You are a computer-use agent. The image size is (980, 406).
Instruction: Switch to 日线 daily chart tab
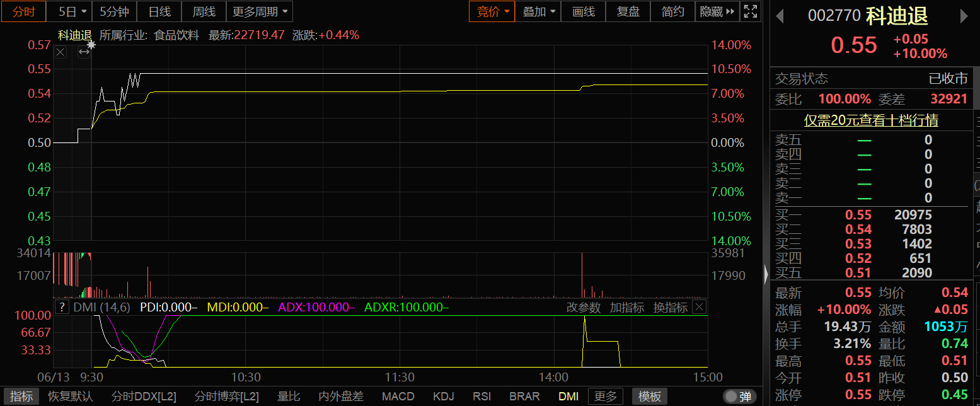pos(159,11)
